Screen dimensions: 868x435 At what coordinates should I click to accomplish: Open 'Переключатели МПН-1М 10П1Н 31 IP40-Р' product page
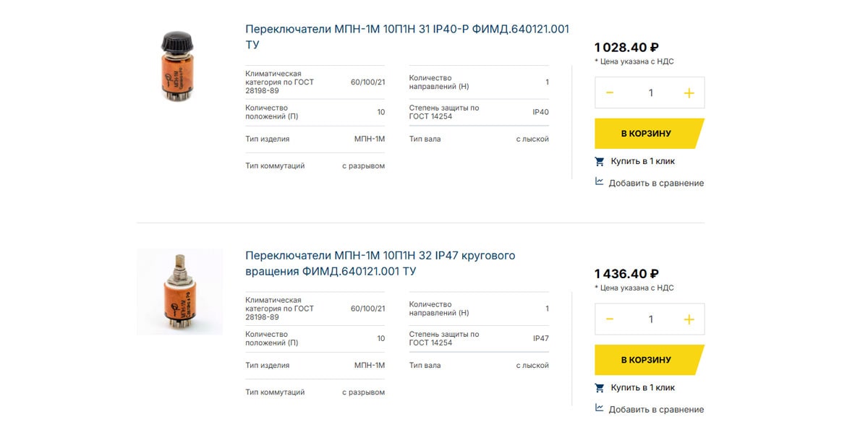(407, 37)
